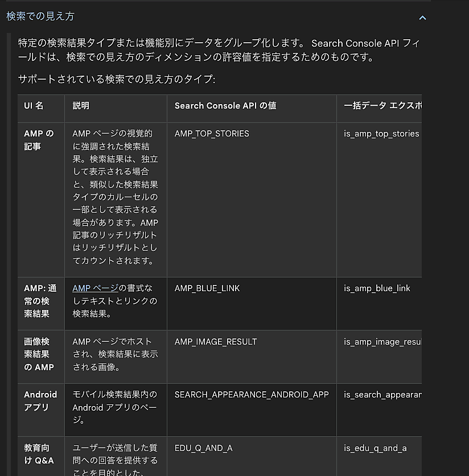Click the 検索での見え方 section heading
This screenshot has width=469, height=476.
(x=40, y=16)
